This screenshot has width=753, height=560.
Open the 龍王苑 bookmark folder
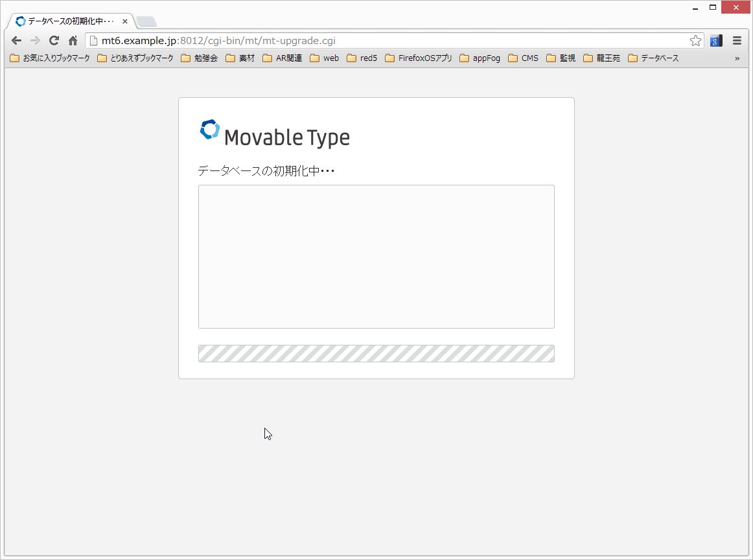(602, 58)
